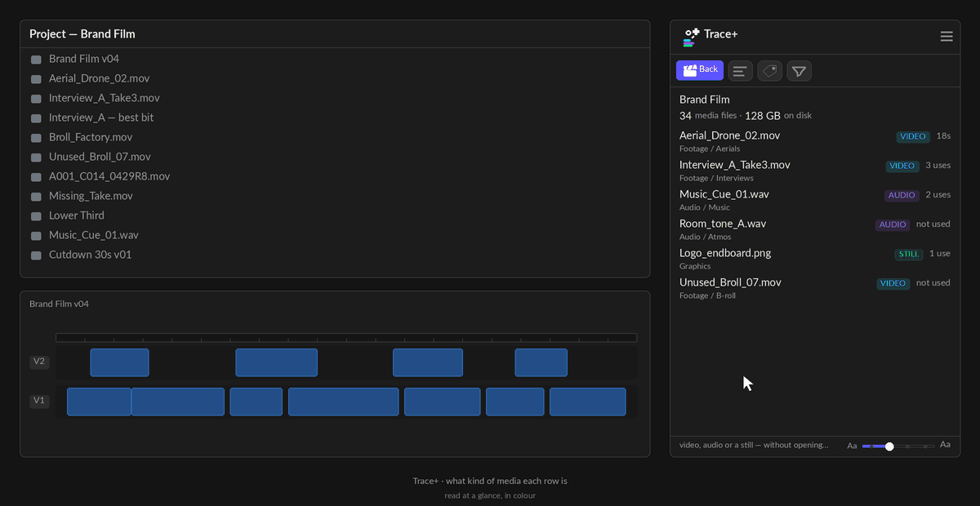Click the 'Footage / Interviews' path text

tap(716, 179)
